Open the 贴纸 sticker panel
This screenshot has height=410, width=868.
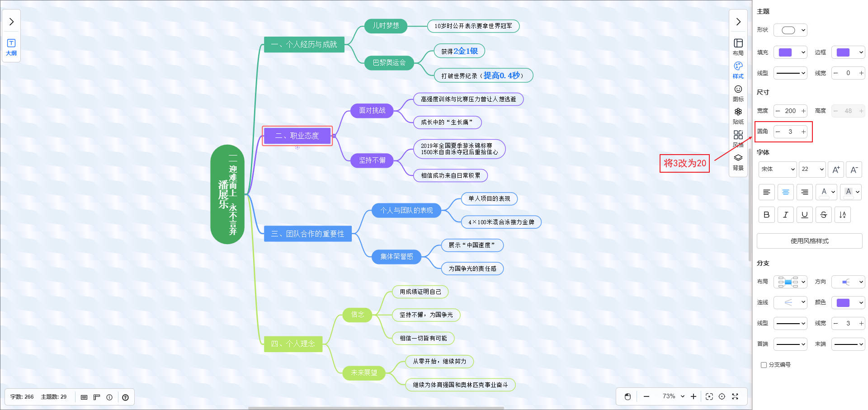[738, 116]
